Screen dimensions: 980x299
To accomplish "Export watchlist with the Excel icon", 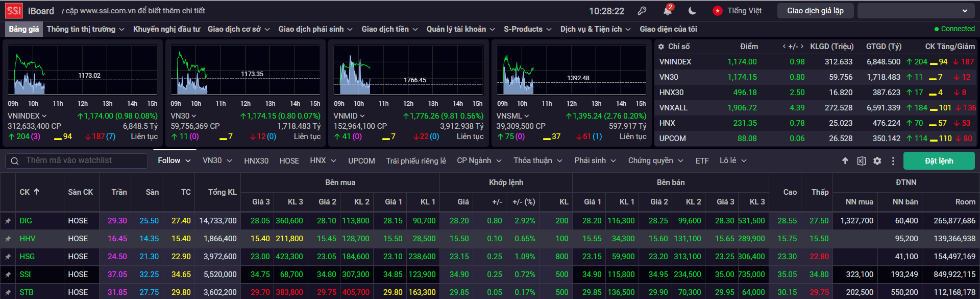I will [861, 161].
